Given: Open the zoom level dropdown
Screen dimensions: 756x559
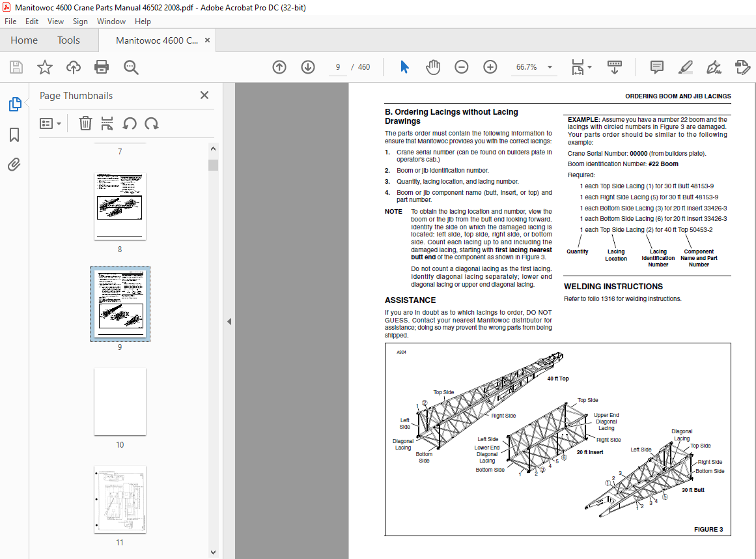Looking at the screenshot, I should click(550, 67).
